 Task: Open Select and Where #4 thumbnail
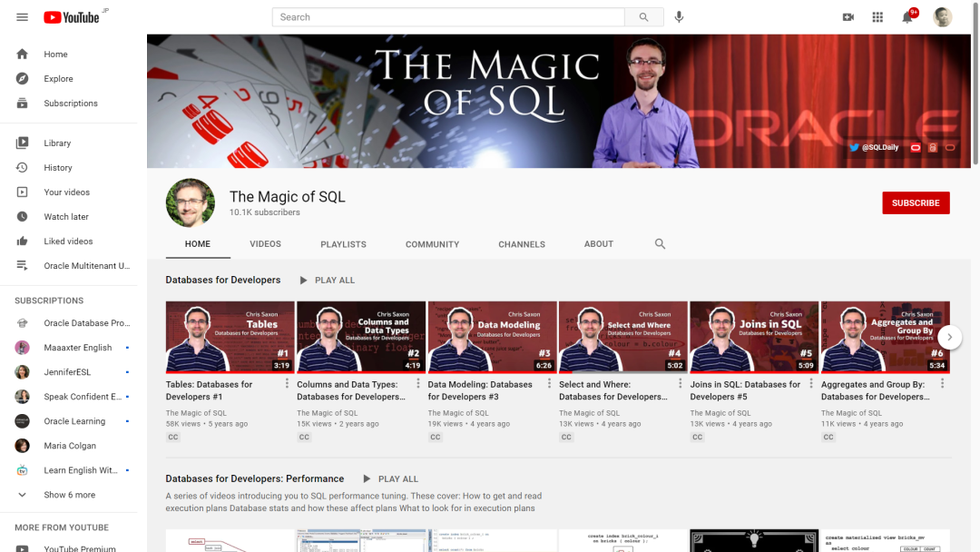pos(623,337)
